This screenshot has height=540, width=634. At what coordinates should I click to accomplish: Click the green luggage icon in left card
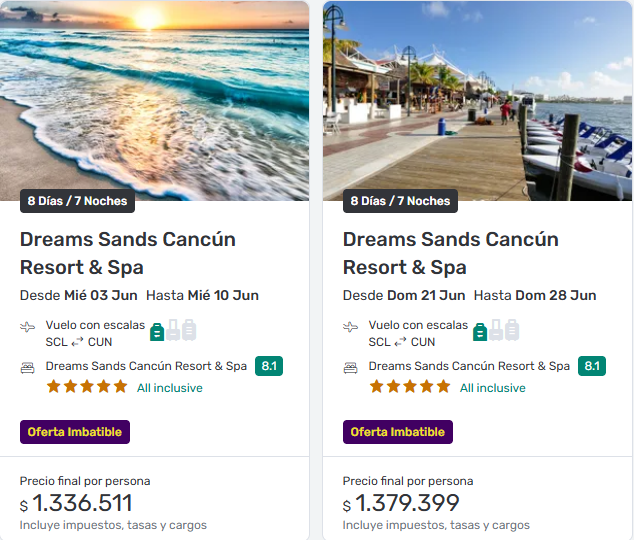click(158, 331)
